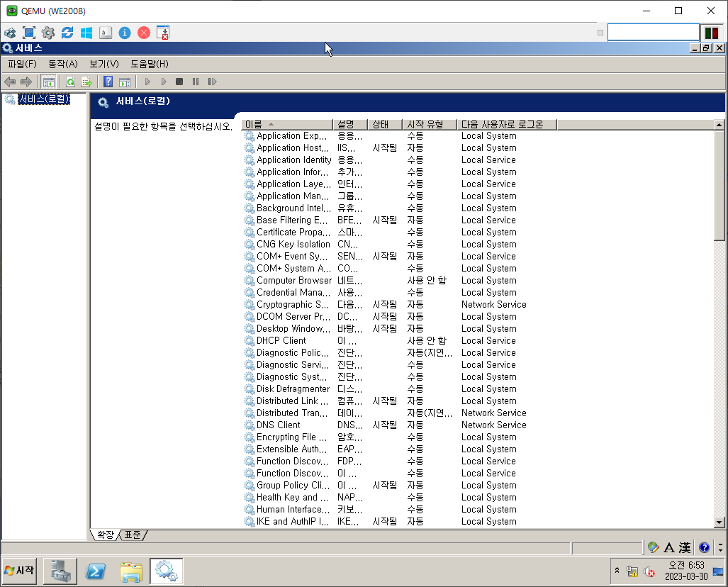Toggle show/hide console tree icon

48,82
